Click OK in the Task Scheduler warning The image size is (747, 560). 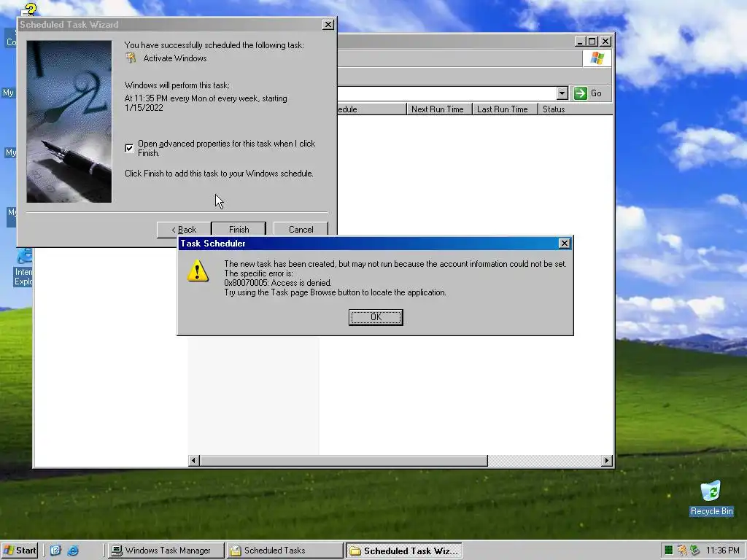(x=376, y=317)
